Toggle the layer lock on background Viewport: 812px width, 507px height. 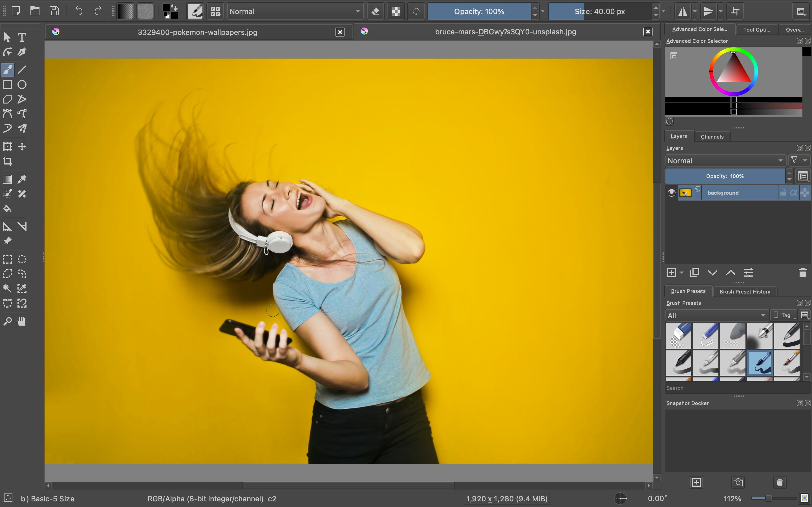coord(783,193)
